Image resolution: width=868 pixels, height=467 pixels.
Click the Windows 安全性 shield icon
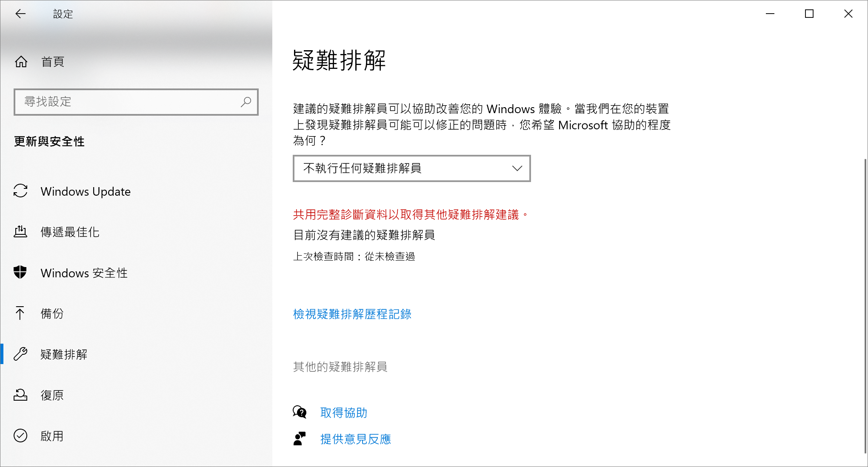[x=20, y=273]
